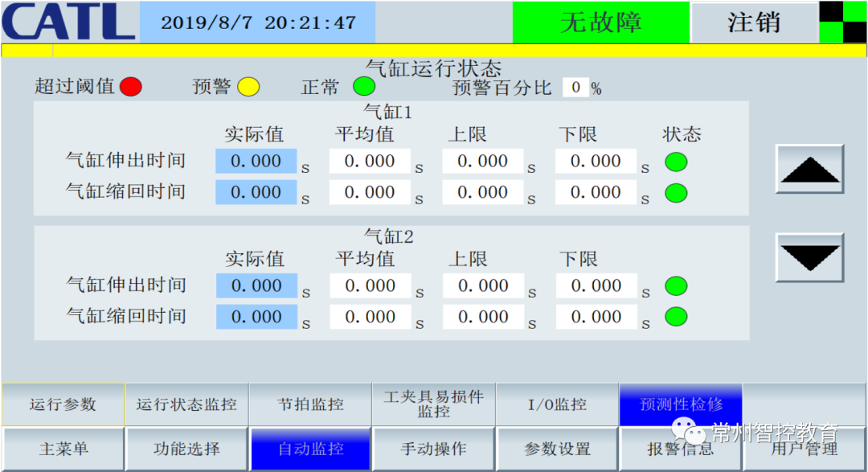
Task: Click cylinder 1 extend time status indicator
Action: 676,162
